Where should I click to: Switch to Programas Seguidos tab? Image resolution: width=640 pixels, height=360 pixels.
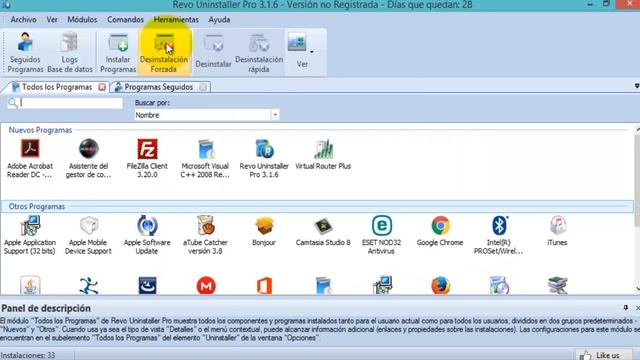[x=159, y=87]
